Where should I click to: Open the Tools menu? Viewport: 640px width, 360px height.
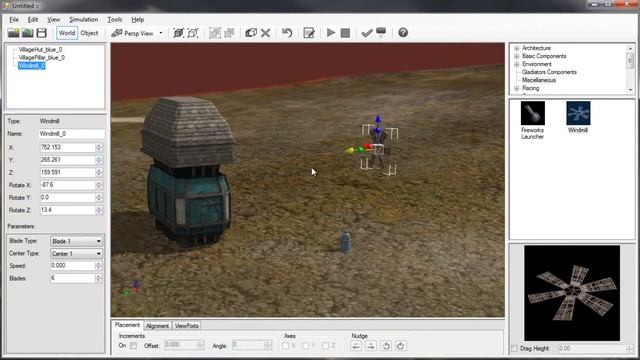(115, 20)
